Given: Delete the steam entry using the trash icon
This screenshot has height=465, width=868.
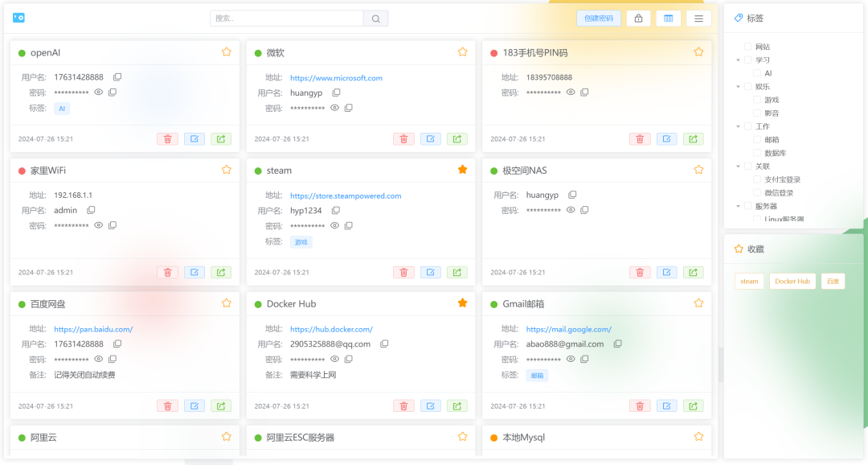Looking at the screenshot, I should tap(403, 272).
